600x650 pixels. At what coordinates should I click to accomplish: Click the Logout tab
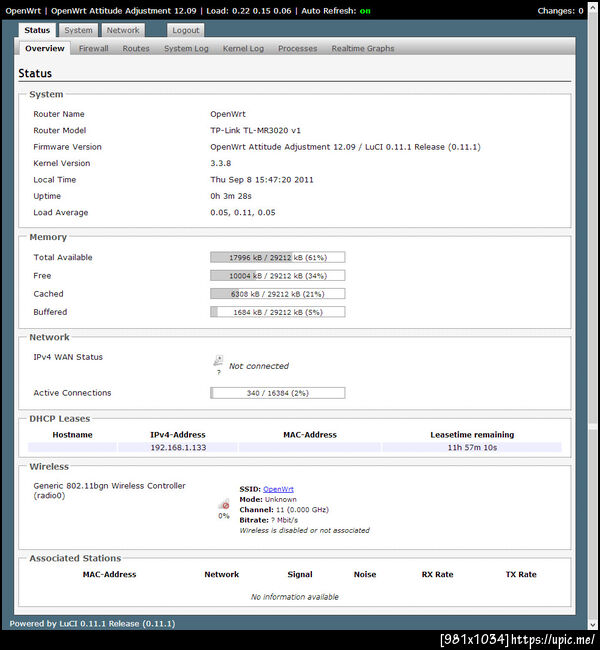[185, 30]
